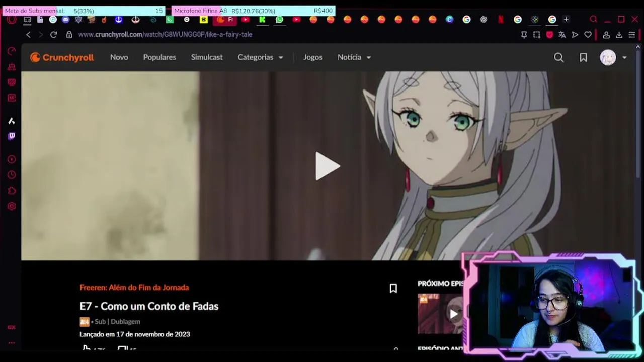Go back to the previous page
The image size is (644, 362).
[x=28, y=35]
